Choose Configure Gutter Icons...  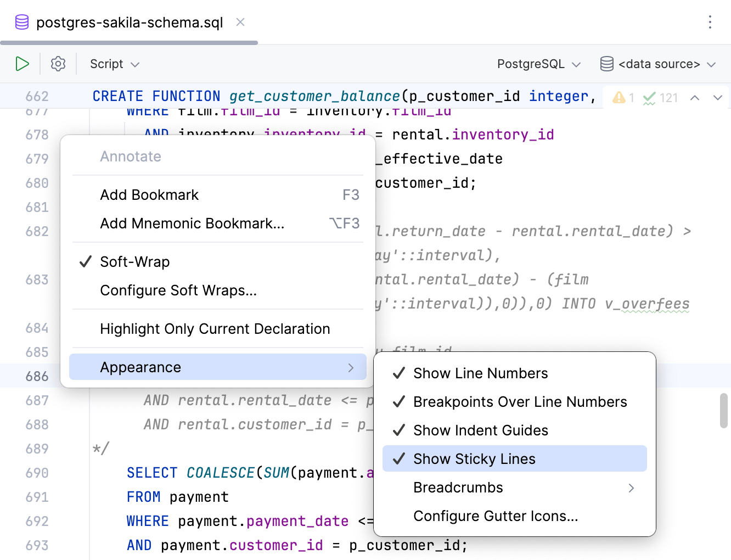click(495, 516)
